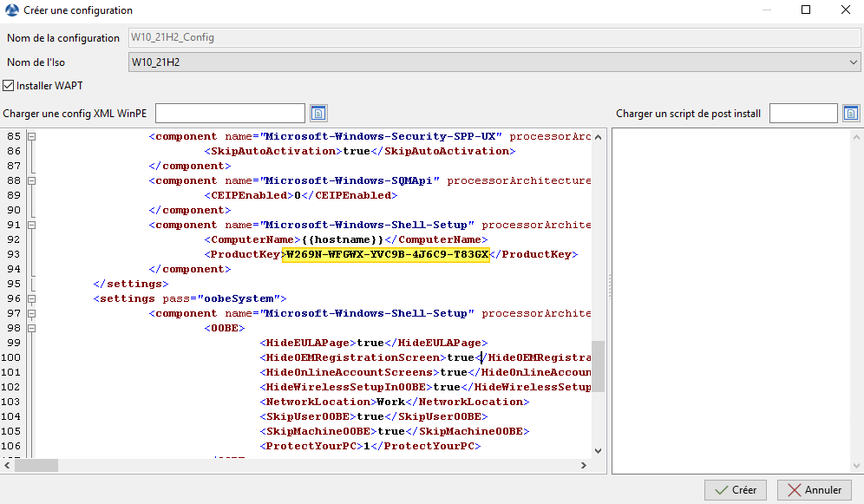Collapse the OOBE block fold at line 98
Screen dimensions: 864x504
30,328
